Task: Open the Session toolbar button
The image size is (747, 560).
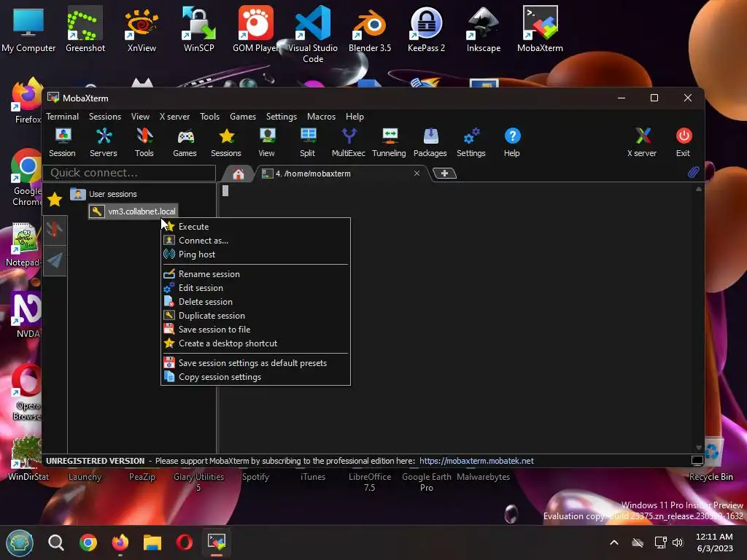Action: tap(63, 142)
